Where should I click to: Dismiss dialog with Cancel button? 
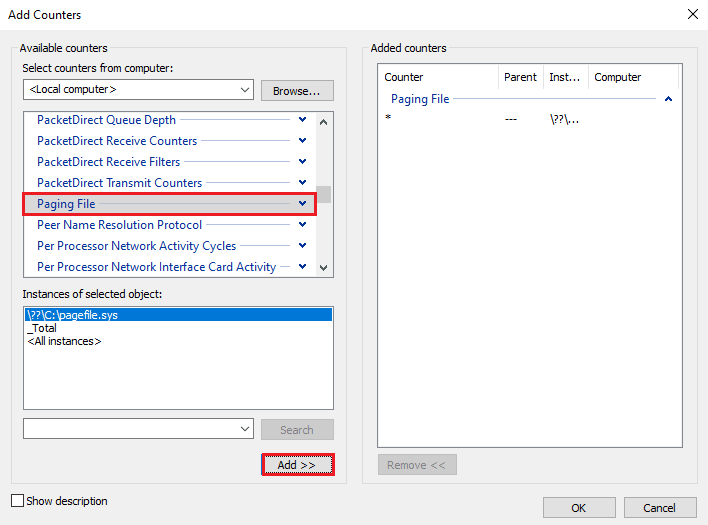660,508
